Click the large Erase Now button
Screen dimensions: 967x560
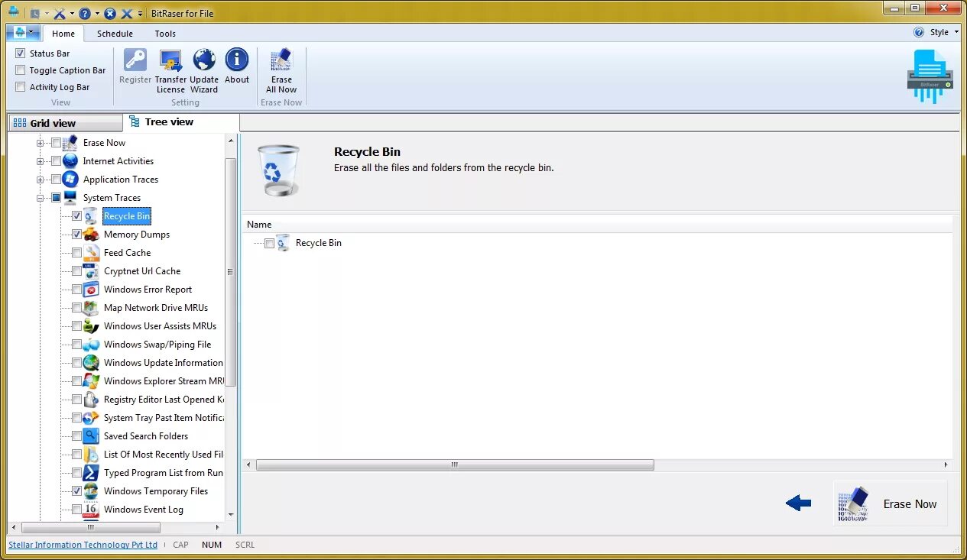click(891, 503)
